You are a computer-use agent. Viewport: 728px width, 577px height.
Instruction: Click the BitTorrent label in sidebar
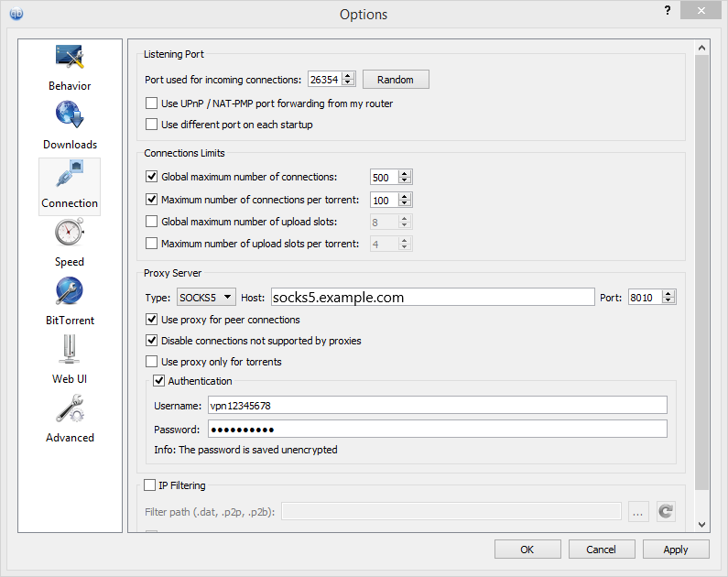[70, 321]
